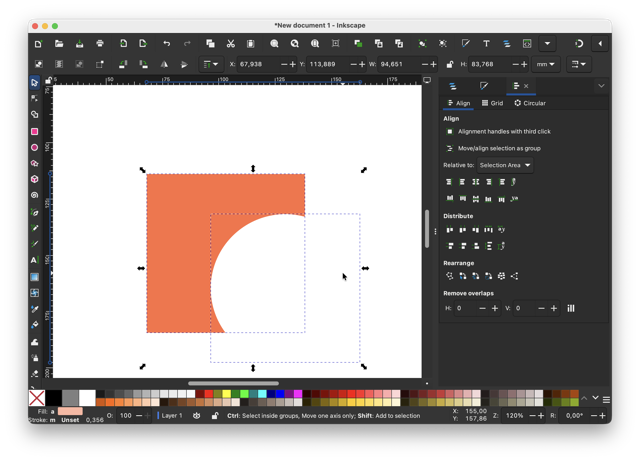Screen dimensions: 640x461
Task: Open the transform affect settings dropdown
Action: click(x=578, y=64)
